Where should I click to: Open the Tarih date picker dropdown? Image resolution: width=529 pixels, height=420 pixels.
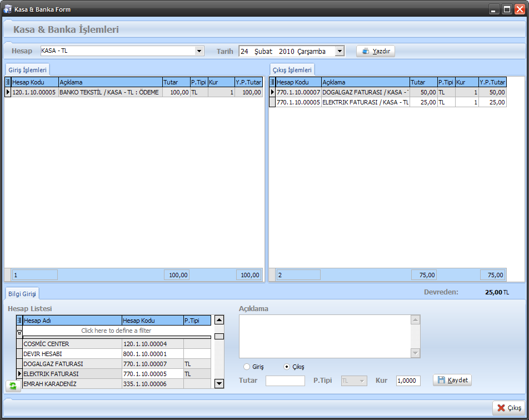click(339, 52)
